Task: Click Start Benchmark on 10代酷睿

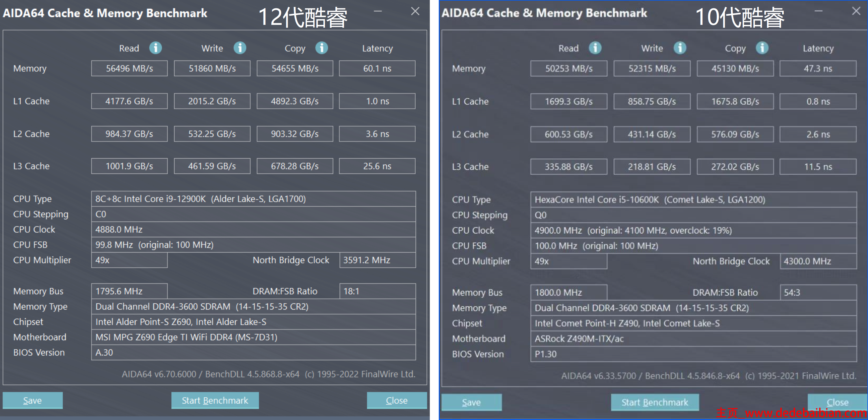Action: 651,403
